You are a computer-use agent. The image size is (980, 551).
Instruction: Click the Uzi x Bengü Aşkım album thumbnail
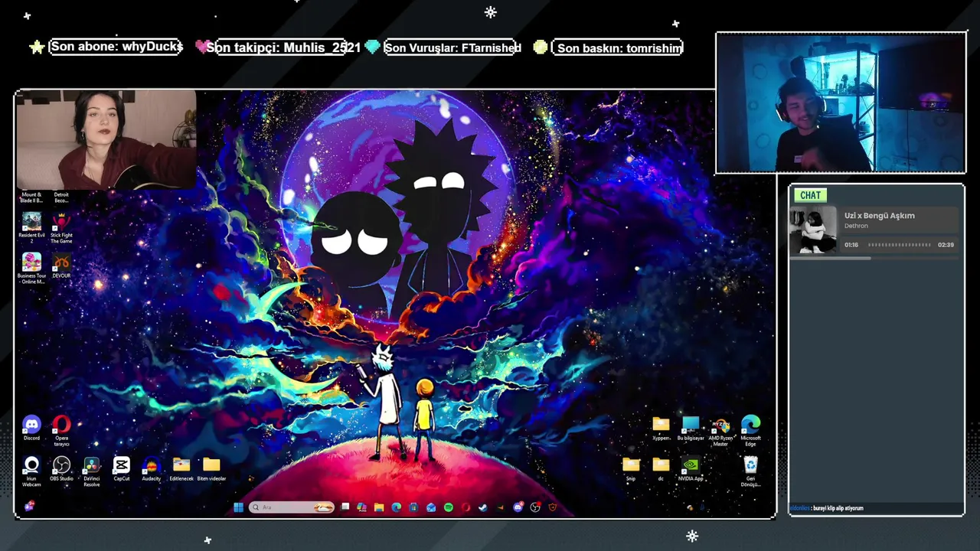tap(814, 230)
